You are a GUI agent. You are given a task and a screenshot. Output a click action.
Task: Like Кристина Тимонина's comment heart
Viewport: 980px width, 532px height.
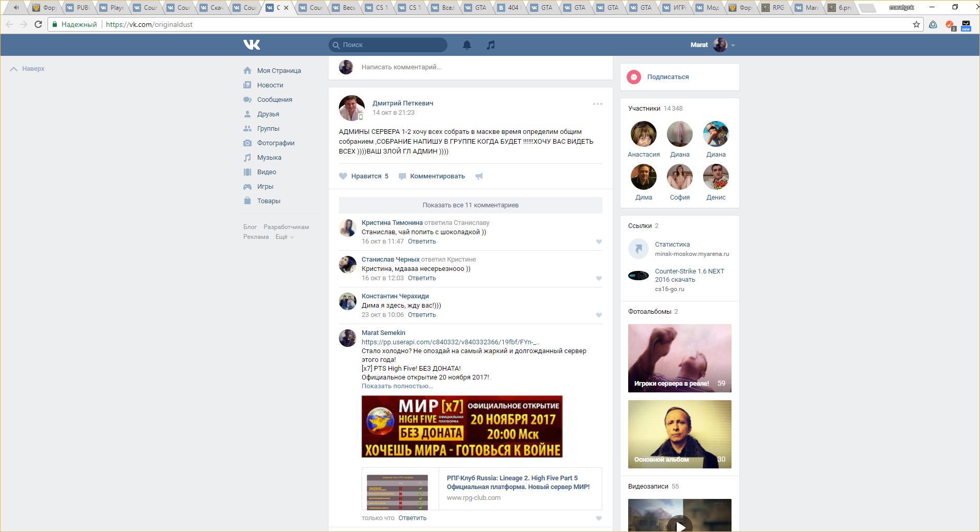(599, 241)
